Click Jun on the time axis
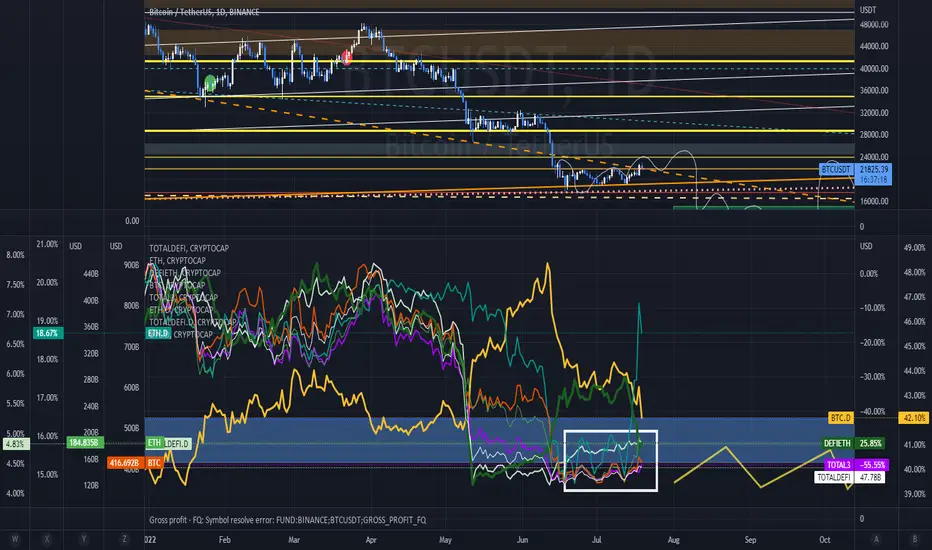This screenshot has width=932, height=550. click(x=522, y=540)
